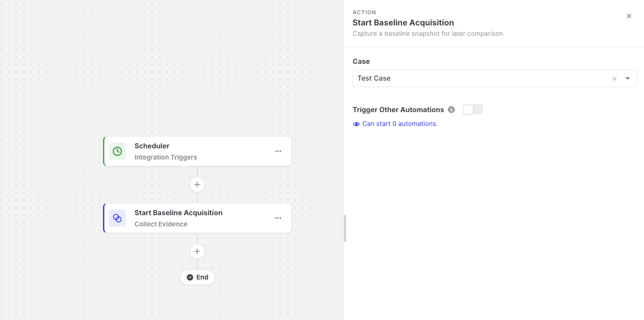Click the End node checkmark icon

190,277
